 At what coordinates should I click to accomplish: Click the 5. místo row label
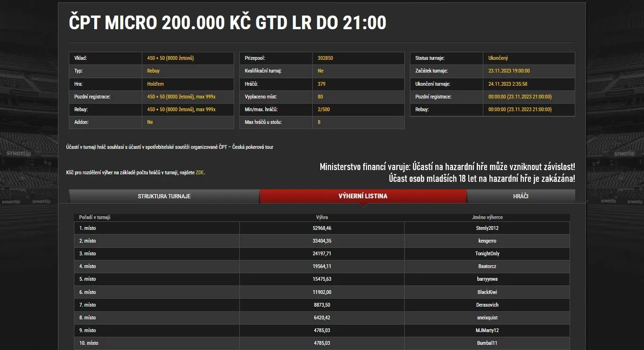pos(87,279)
